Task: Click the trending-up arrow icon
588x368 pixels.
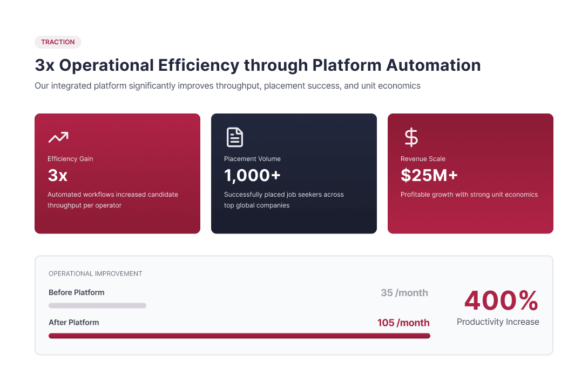Action: (58, 137)
